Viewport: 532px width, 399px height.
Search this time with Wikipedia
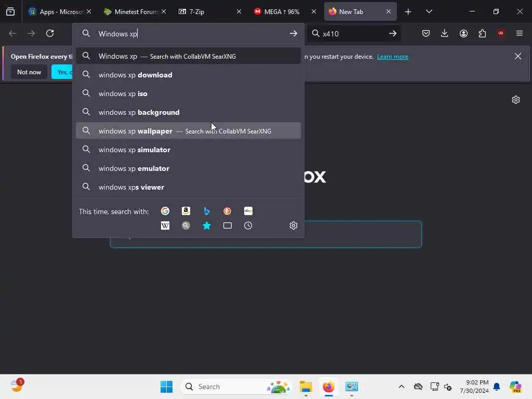[165, 225]
